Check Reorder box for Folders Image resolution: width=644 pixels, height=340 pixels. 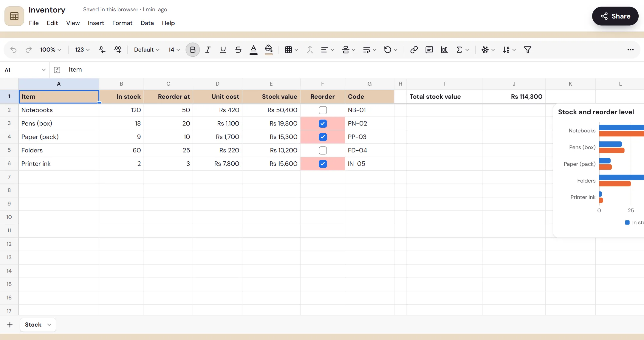pyautogui.click(x=323, y=150)
